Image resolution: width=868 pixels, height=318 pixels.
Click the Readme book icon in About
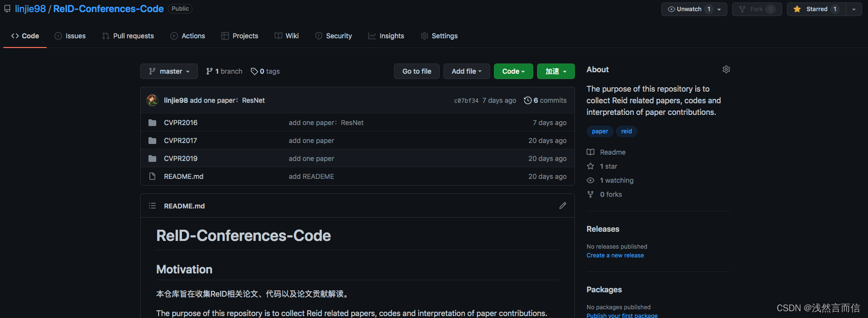(590, 152)
